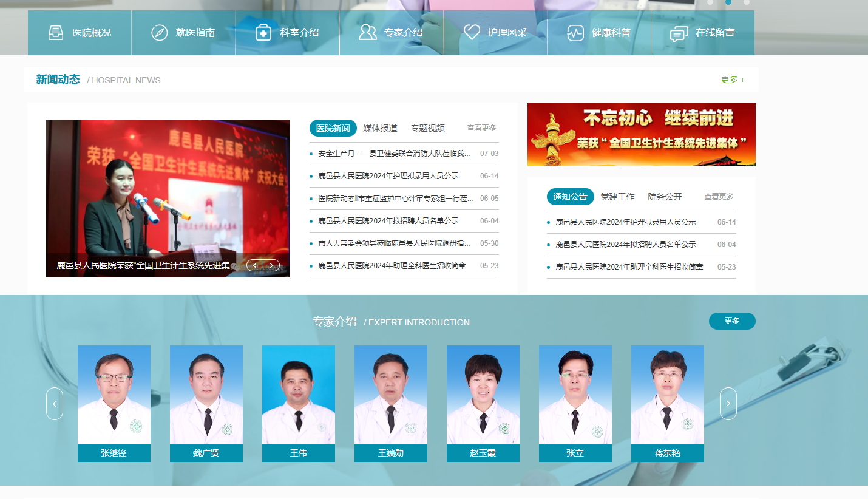Open 护理风采 menu item

click(495, 33)
